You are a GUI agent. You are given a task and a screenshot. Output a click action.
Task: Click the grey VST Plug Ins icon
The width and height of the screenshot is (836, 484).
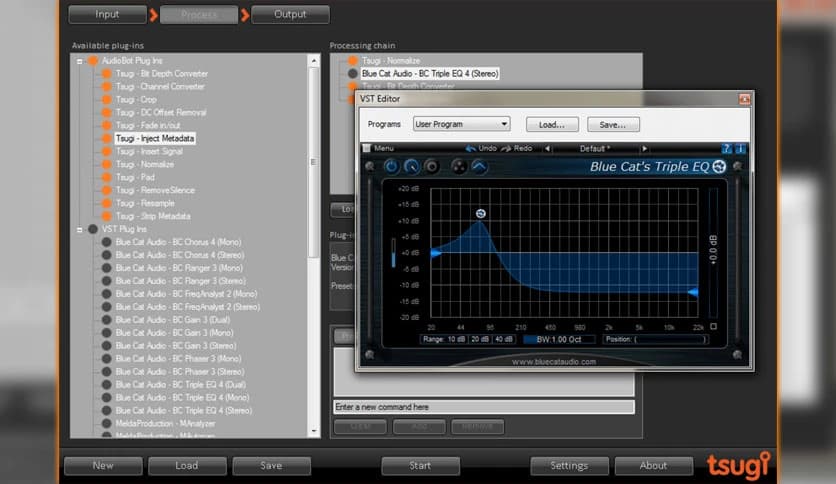(93, 229)
